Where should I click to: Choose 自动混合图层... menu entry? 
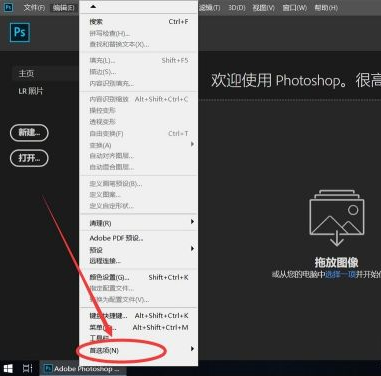138,167
